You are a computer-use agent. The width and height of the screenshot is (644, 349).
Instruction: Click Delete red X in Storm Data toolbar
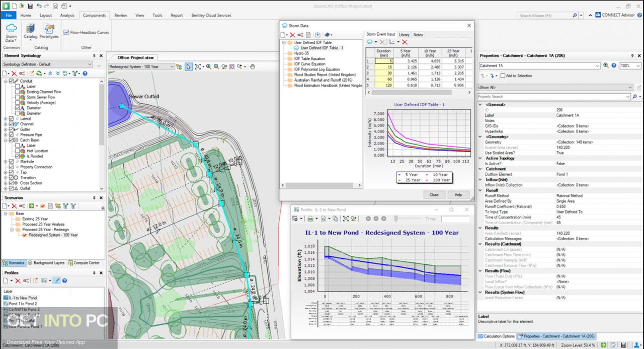point(292,35)
